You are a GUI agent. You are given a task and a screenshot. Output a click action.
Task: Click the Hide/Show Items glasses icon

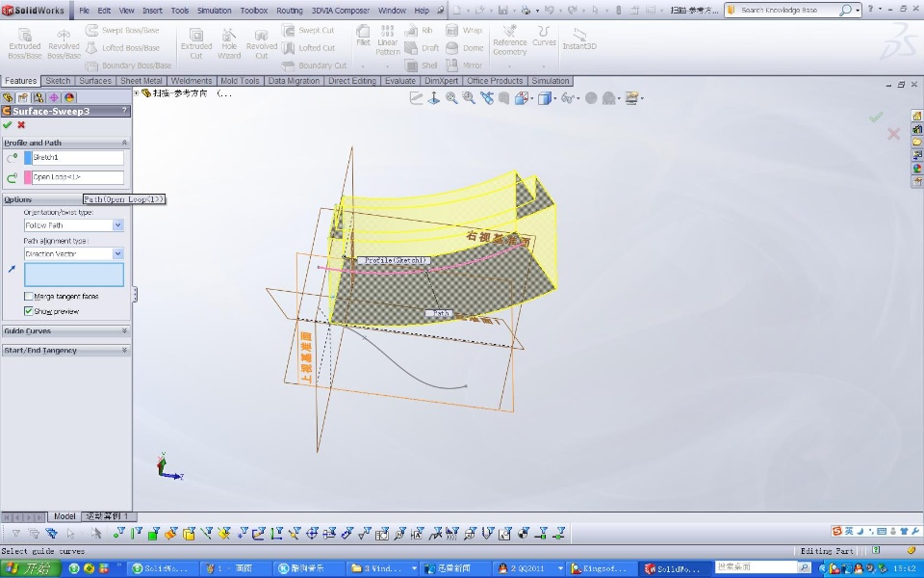pos(568,98)
